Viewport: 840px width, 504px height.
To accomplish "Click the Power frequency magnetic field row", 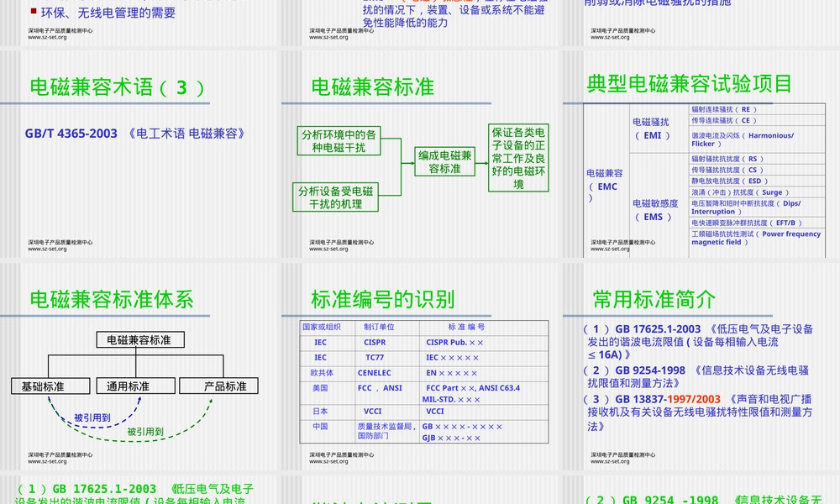I will click(757, 238).
